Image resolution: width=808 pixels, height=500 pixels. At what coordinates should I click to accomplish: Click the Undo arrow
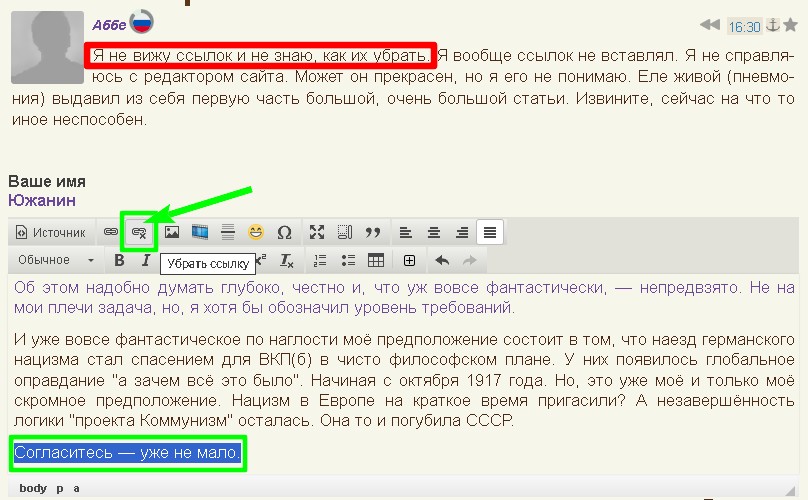point(442,260)
